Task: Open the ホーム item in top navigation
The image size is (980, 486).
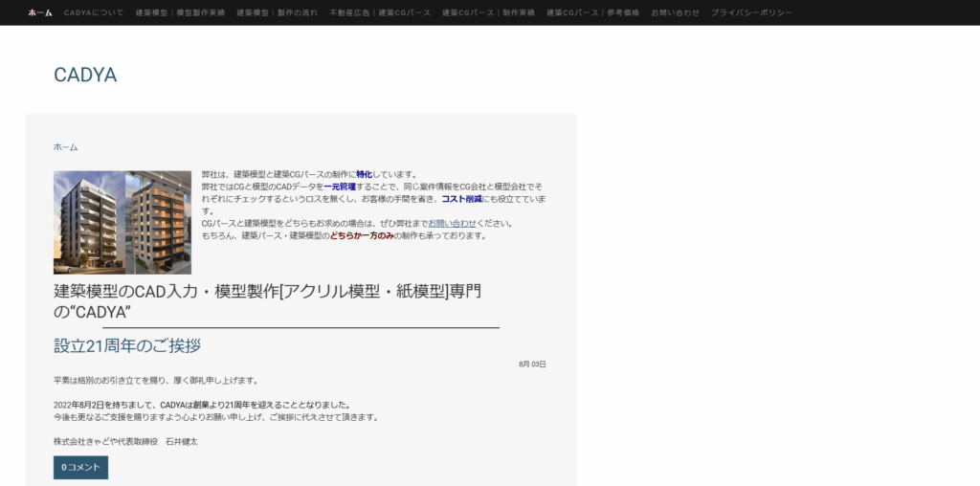Action: 40,13
